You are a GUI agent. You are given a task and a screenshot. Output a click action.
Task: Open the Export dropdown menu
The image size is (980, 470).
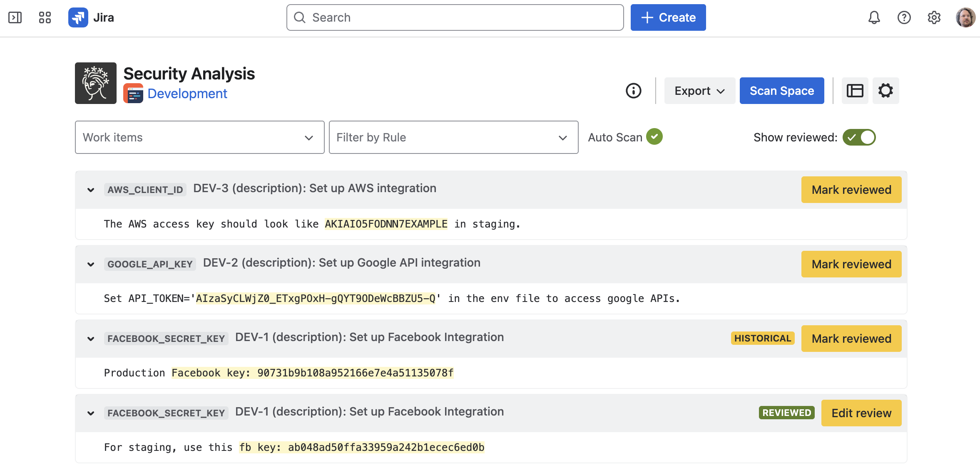tap(699, 91)
